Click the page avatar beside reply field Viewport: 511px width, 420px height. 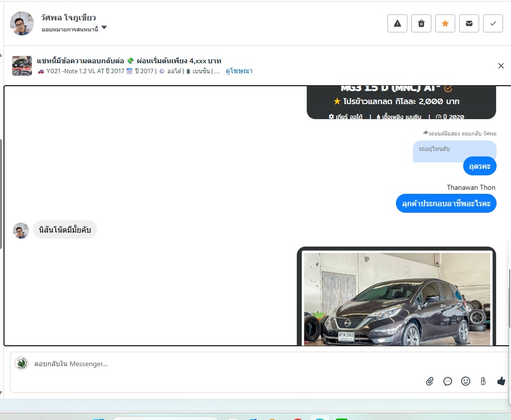coord(21,363)
